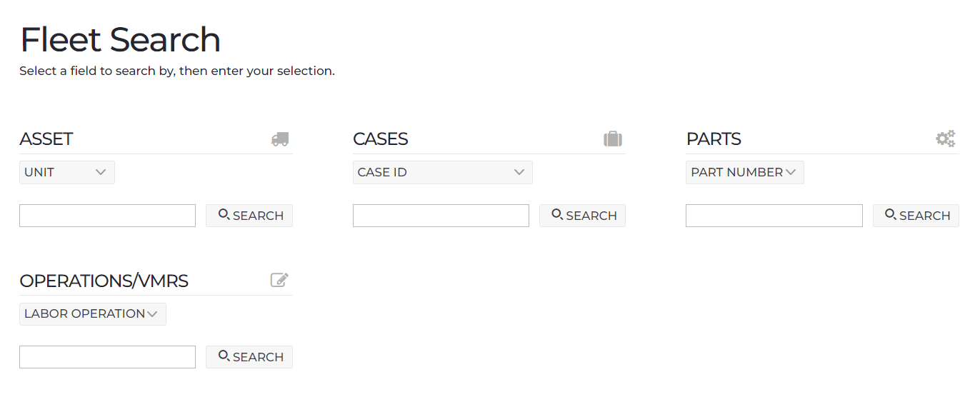Focus the ASSET search text field
This screenshot has width=980, height=397.
point(107,216)
